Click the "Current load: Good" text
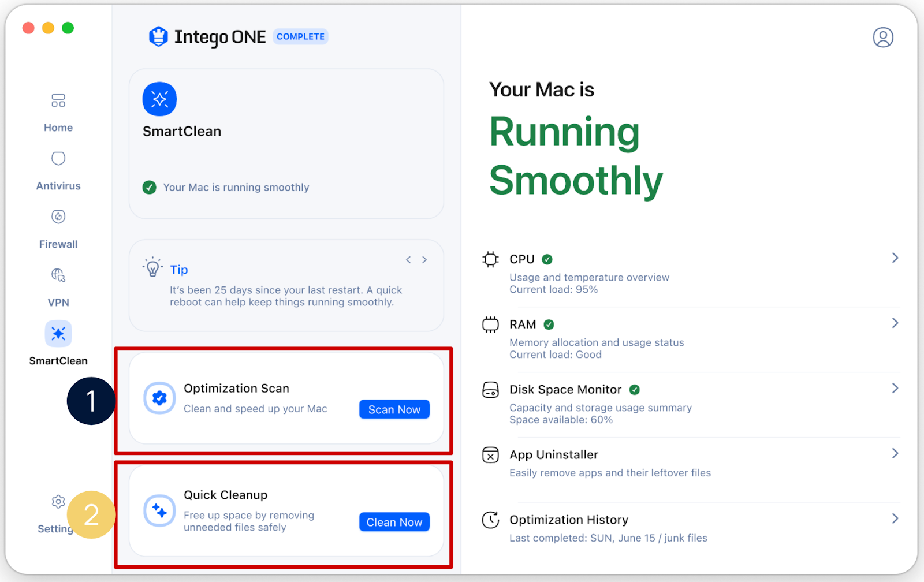This screenshot has width=924, height=582. tap(556, 355)
